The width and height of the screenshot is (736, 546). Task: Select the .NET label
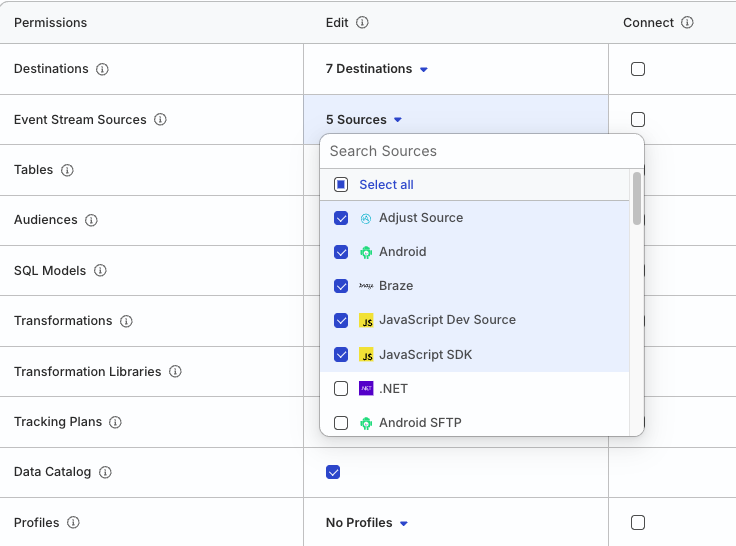(x=393, y=389)
